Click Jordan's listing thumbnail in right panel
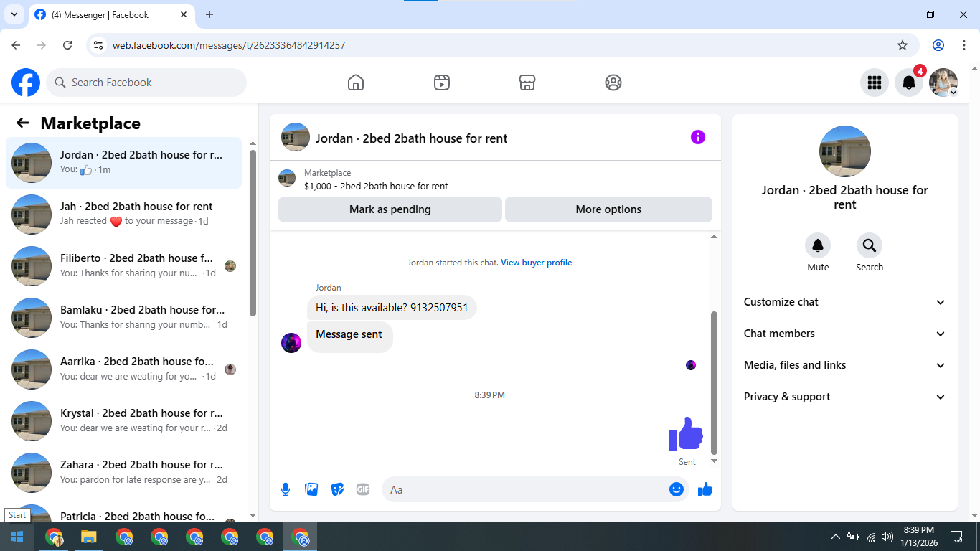Viewport: 980px width, 551px height. click(845, 151)
